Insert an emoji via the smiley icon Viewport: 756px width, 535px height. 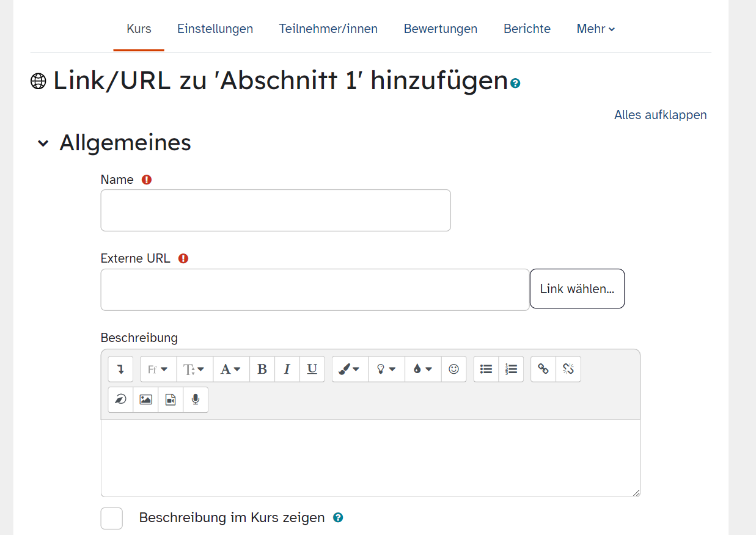[453, 369]
